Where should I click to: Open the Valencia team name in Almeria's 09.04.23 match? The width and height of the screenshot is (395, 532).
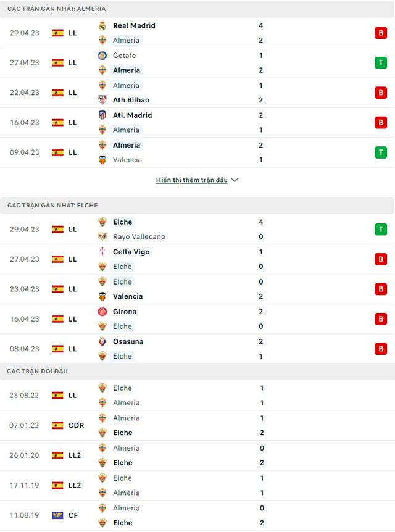(127, 160)
